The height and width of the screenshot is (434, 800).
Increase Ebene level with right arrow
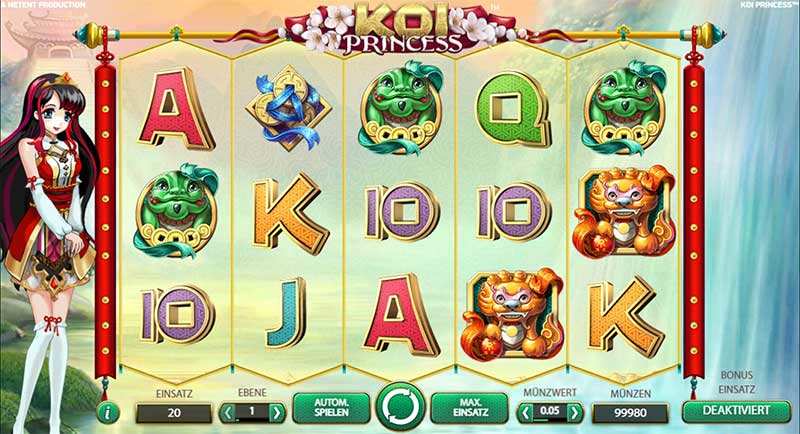277,412
